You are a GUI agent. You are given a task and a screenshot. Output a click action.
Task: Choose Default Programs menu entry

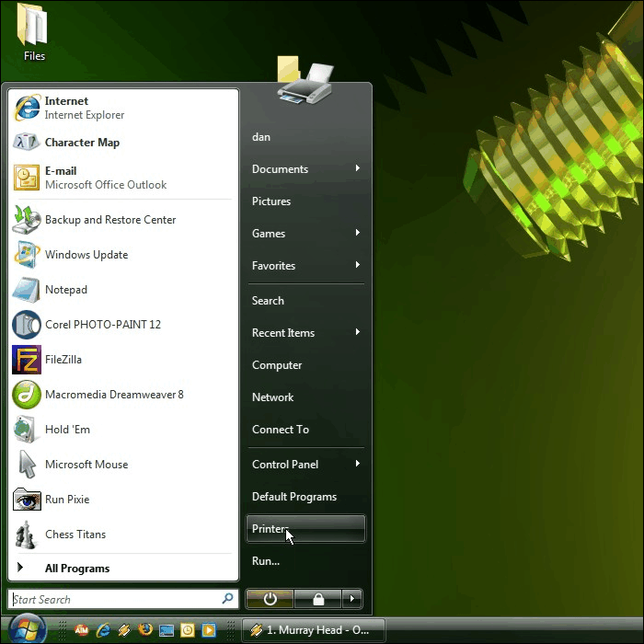pos(294,497)
